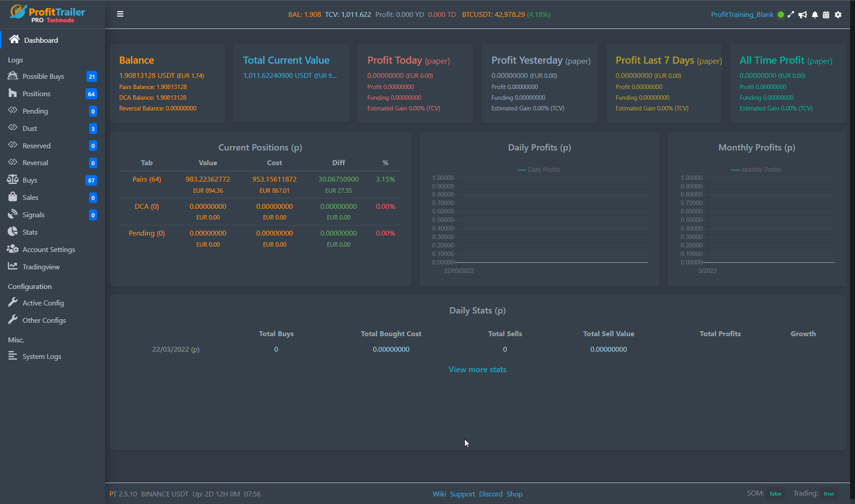855x504 pixels.
Task: Click the calendar icon in header
Action: [x=826, y=15]
